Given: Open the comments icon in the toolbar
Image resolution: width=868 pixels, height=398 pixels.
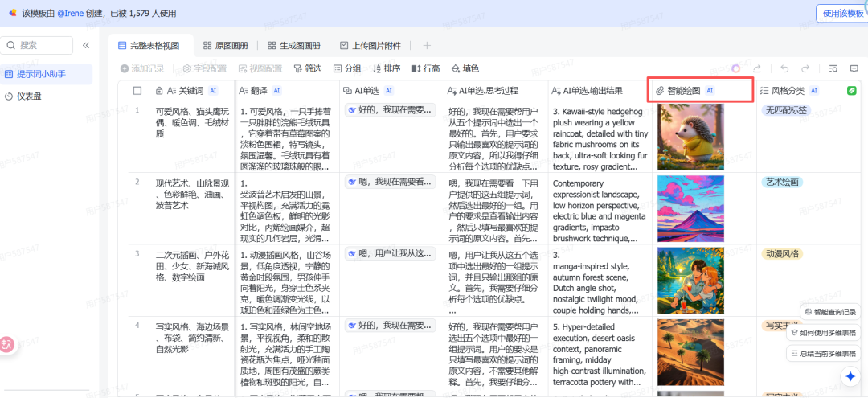Looking at the screenshot, I should point(854,68).
